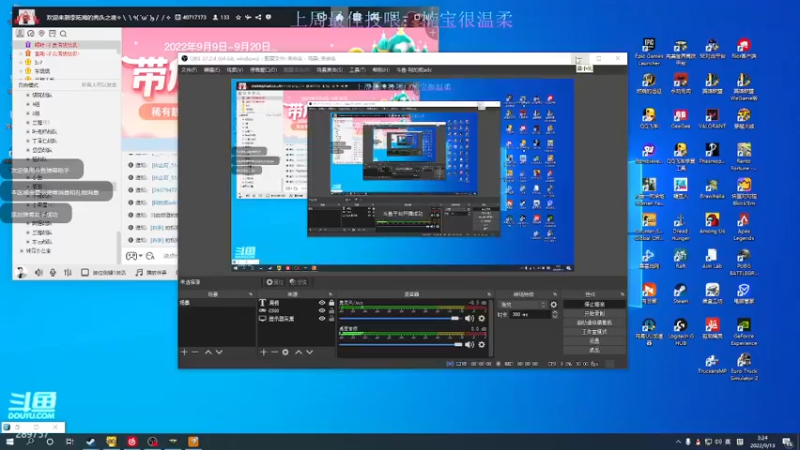Open the Steam desktop shortcut

680,293
